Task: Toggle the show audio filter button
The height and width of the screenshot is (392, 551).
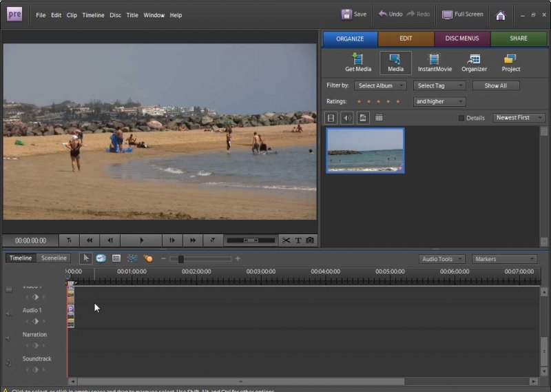Action: tap(347, 118)
